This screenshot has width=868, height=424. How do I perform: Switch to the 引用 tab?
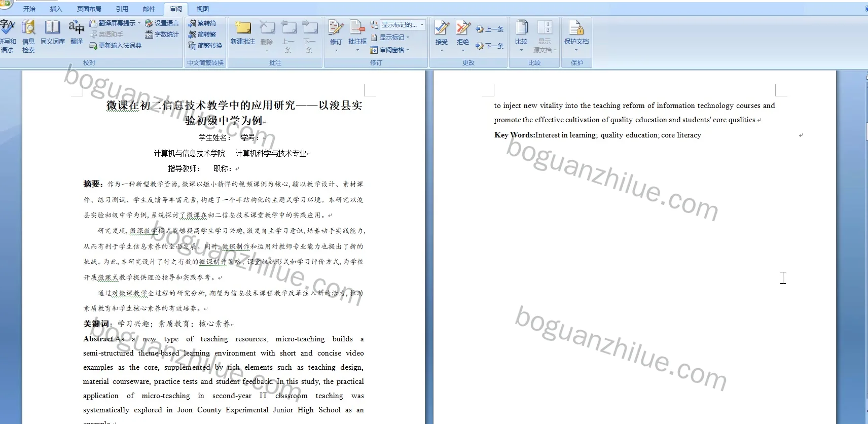tap(122, 9)
